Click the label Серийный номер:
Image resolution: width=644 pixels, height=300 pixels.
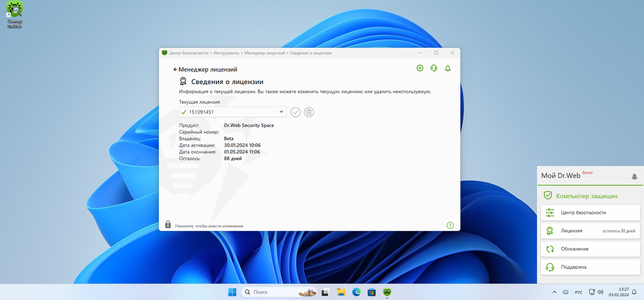[x=199, y=132]
